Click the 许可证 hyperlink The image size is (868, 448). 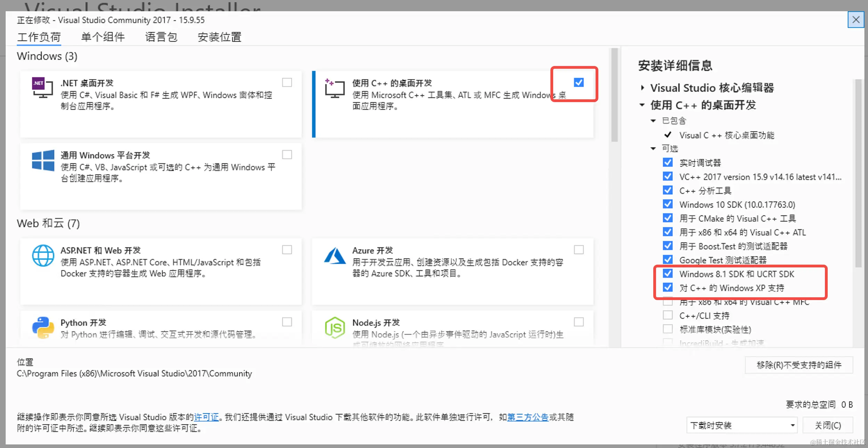click(206, 417)
